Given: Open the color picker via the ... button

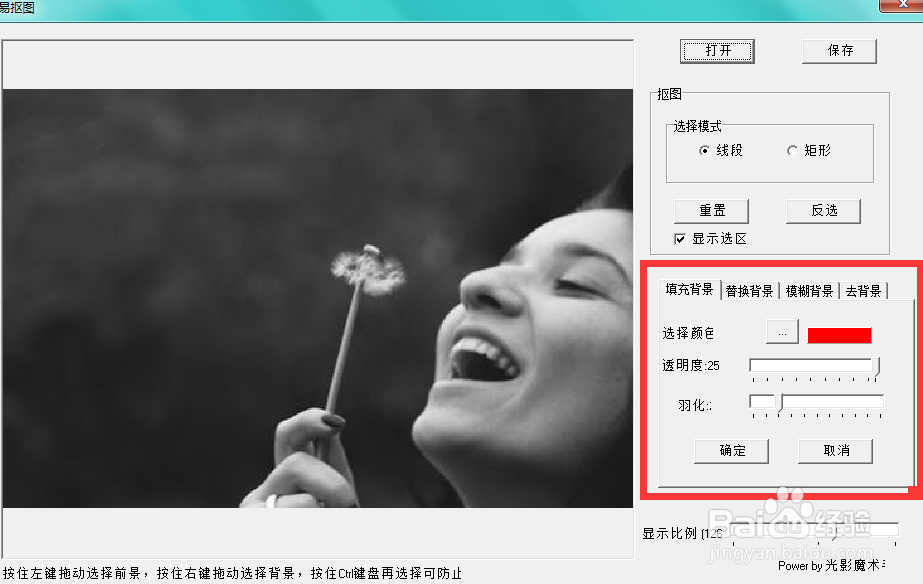Looking at the screenshot, I should coord(781,331).
